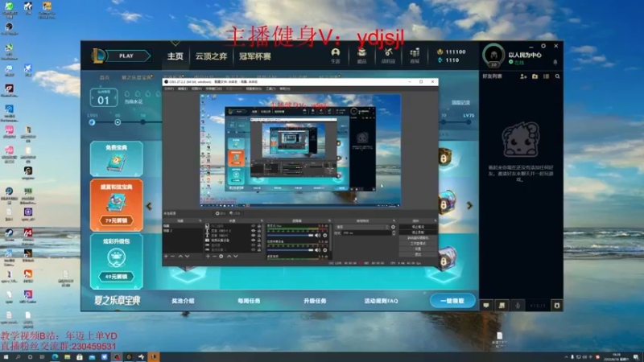Toggle visibility eye of third OBS source
The height and width of the screenshot is (362, 644).
254,236
